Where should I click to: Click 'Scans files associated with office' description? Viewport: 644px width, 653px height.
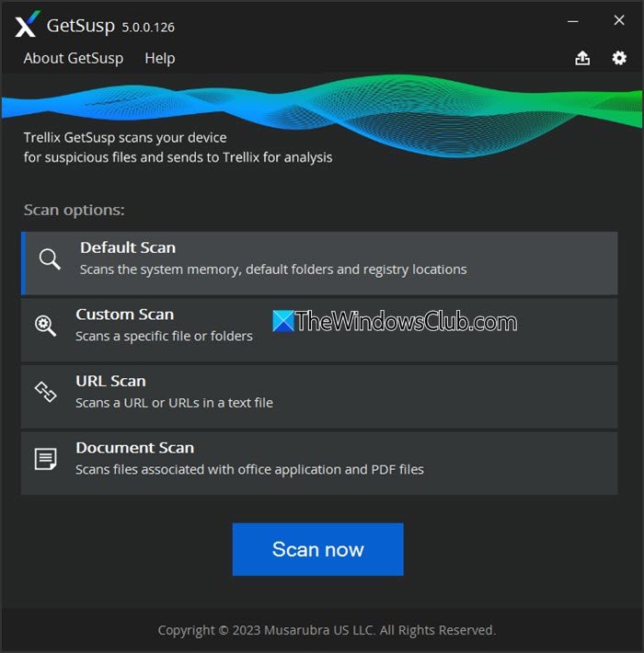(249, 469)
